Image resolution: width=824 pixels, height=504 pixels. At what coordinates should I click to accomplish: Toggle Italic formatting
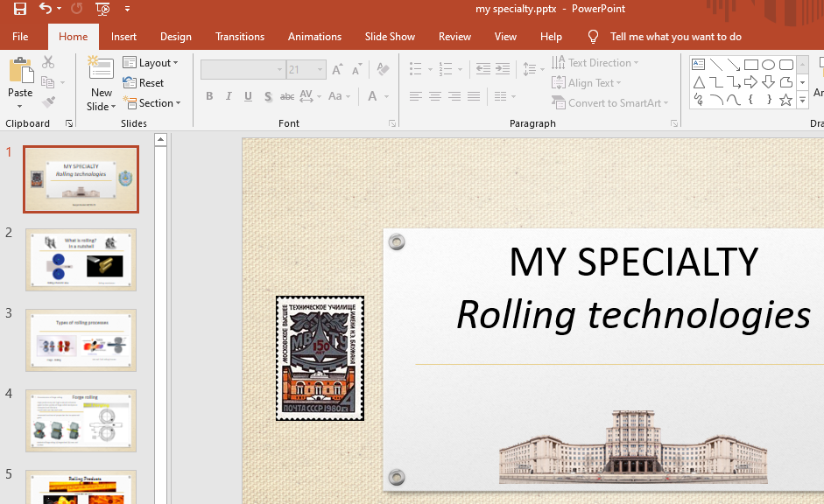click(x=229, y=96)
